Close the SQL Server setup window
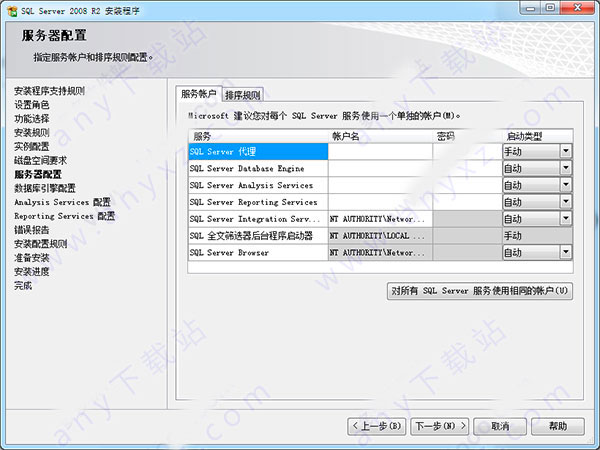 578,8
